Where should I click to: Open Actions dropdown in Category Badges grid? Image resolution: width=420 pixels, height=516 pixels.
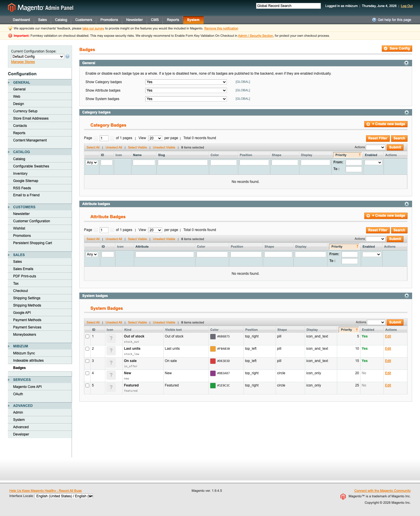point(376,147)
